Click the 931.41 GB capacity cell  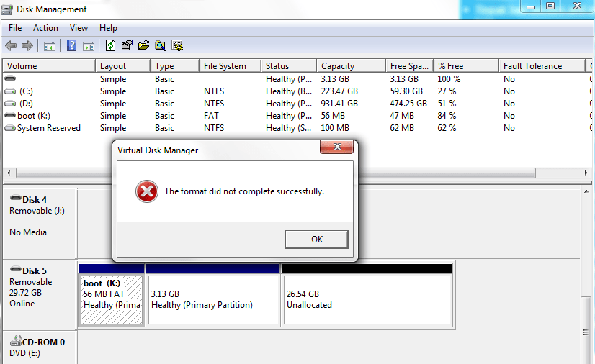[339, 104]
